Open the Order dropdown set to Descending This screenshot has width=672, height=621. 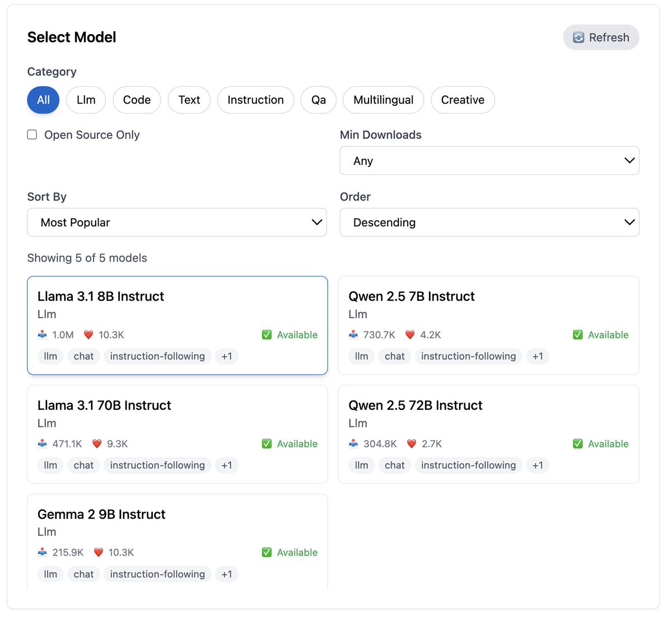(489, 222)
